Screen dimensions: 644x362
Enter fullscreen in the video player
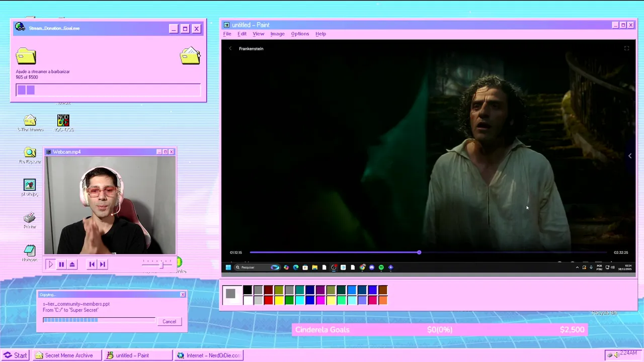point(626,48)
